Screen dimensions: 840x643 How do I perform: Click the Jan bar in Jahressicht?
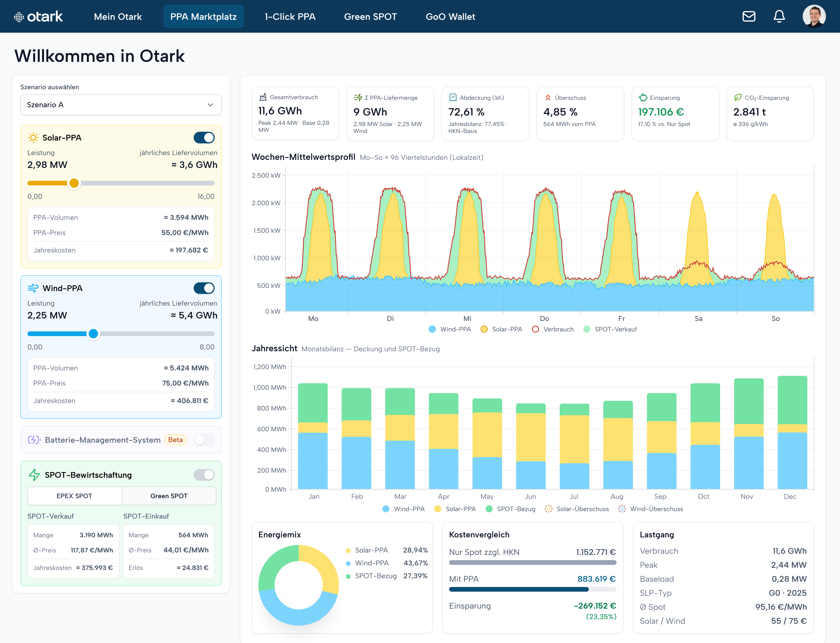313,436
